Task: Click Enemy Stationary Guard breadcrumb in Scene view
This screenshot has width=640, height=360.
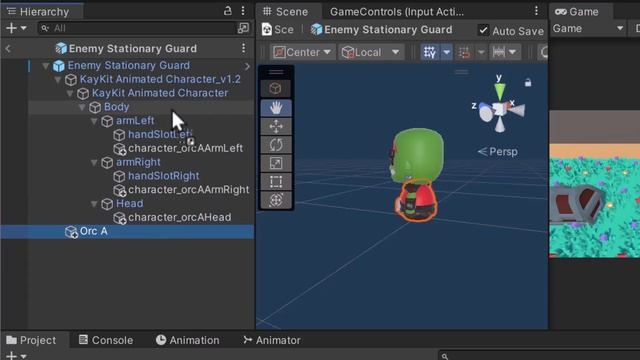Action: coord(381,29)
